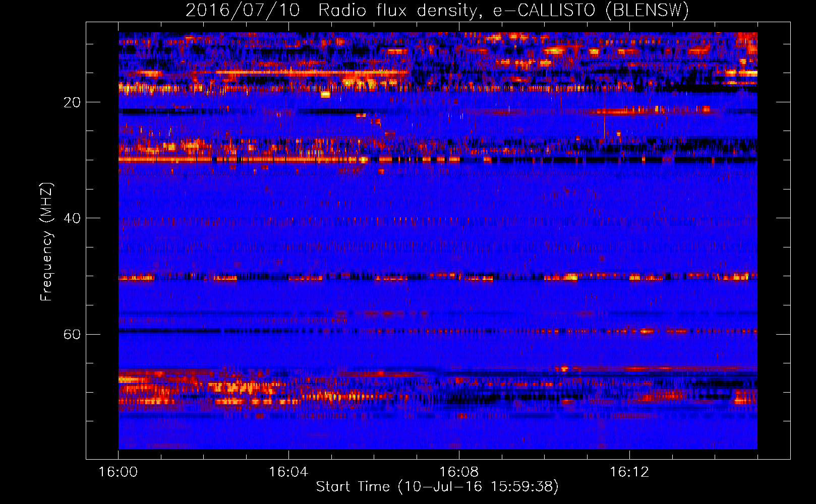
Task: Click the "Frequency (MHZ)" axis label
Action: point(46,242)
